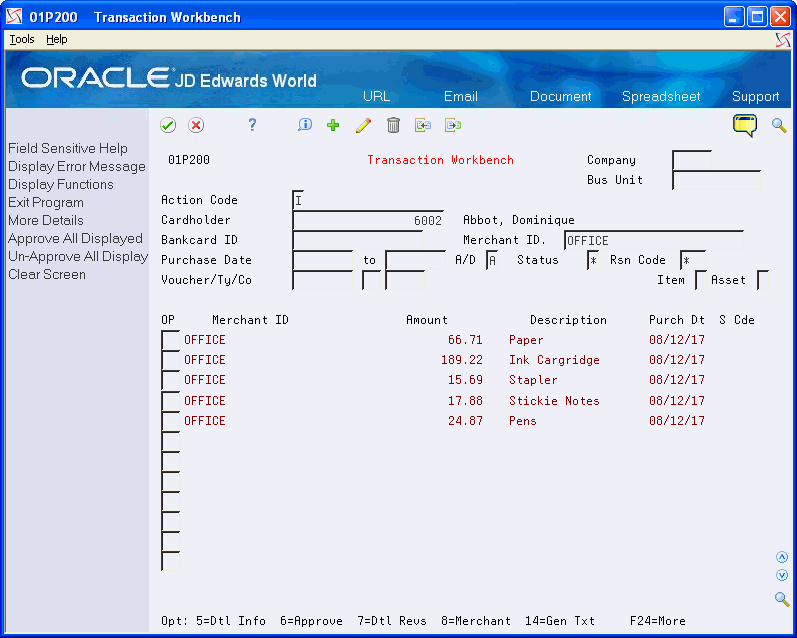Click the Purchase Date from field
This screenshot has width=797, height=638.
323,260
